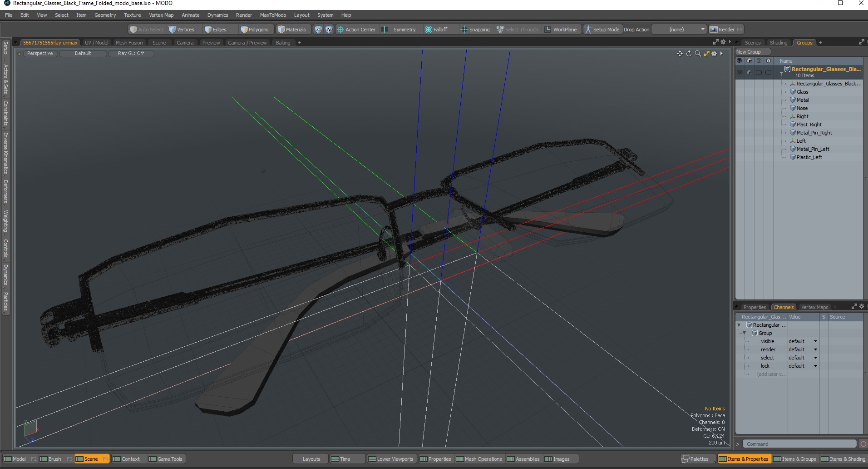Open the visible channel value dropdown
This screenshot has height=469, width=868.
coord(803,341)
